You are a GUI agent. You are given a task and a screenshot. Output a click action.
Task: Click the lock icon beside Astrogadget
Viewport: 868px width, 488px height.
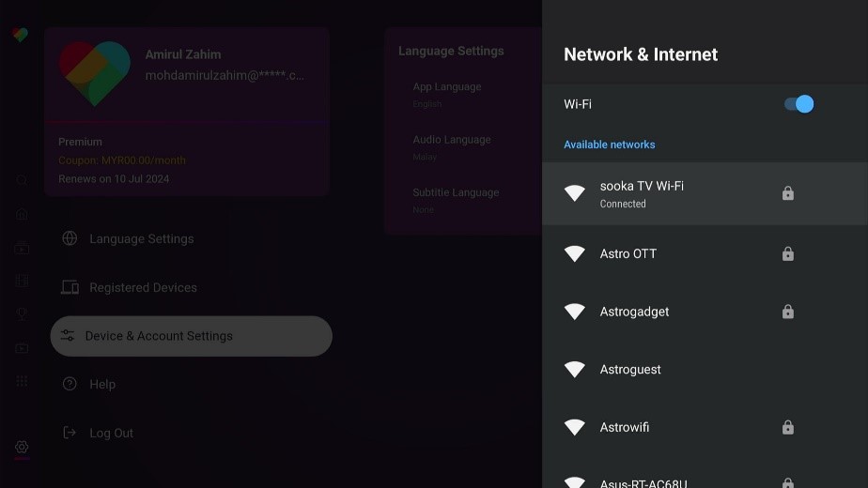point(788,312)
